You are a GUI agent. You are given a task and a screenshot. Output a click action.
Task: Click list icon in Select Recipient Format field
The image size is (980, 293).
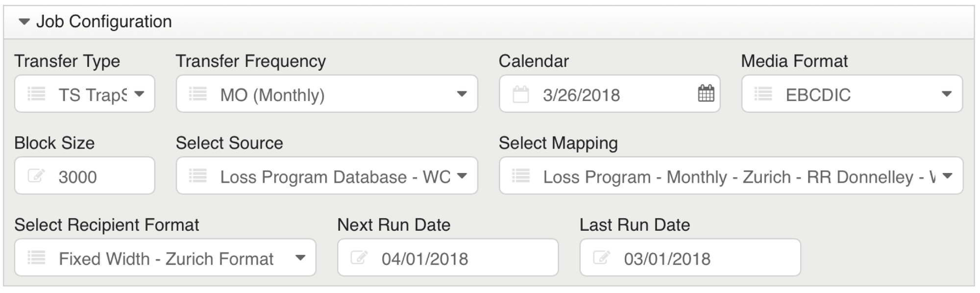click(x=36, y=257)
